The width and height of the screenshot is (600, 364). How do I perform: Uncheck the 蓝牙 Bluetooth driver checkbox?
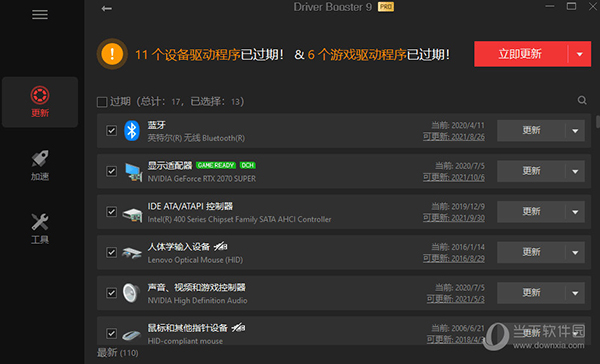111,131
